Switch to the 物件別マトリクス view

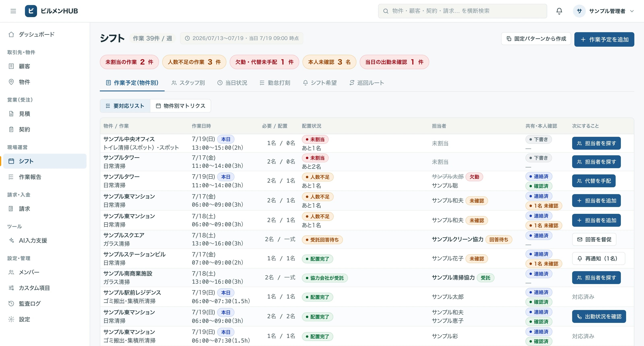coord(181,106)
